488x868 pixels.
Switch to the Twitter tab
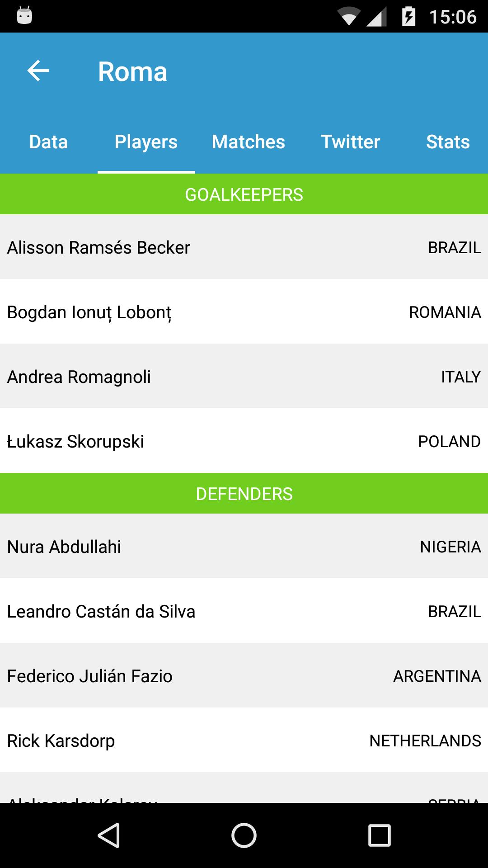(350, 142)
